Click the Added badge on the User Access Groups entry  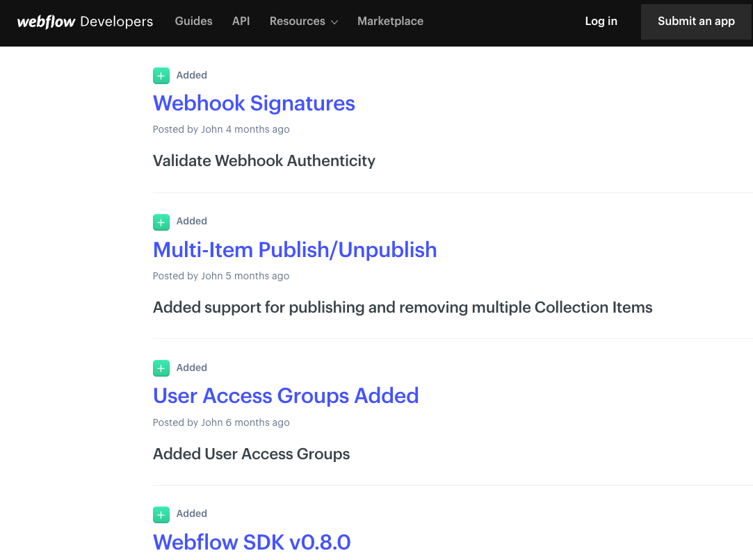191,368
